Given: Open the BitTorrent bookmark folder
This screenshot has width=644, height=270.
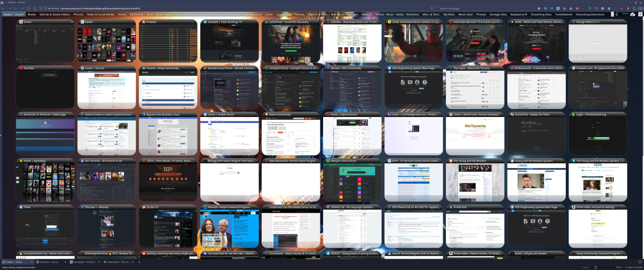Looking at the screenshot, I should pos(136,14).
